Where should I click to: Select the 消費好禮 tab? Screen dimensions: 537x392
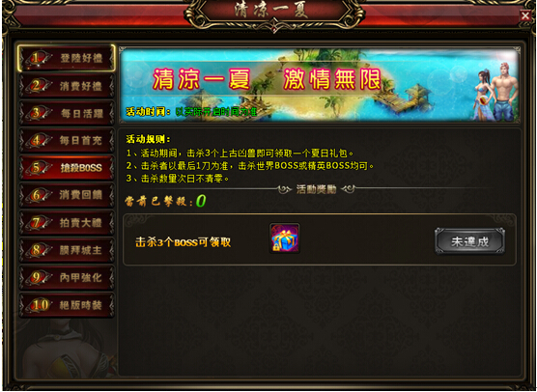point(67,86)
